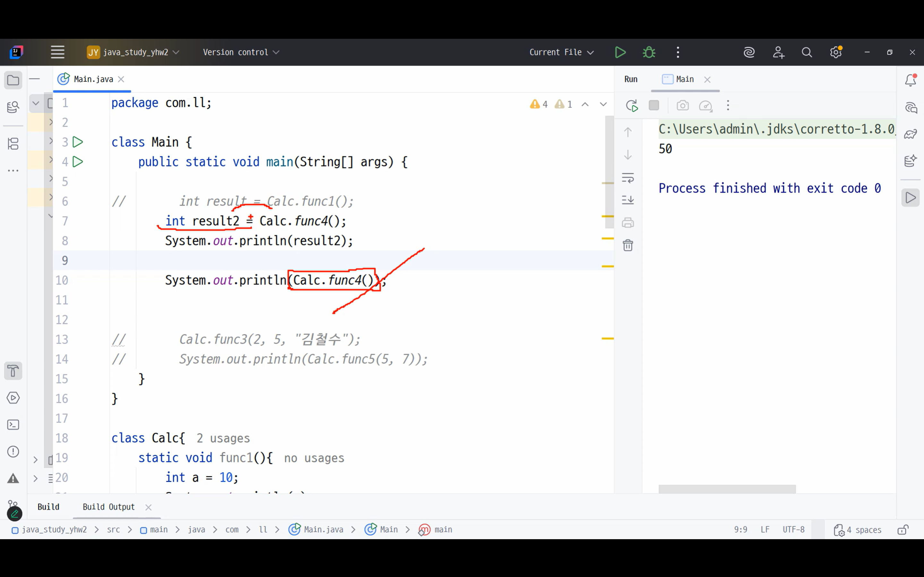This screenshot has width=924, height=577.
Task: Select the Main.java editor tab
Action: [93, 79]
